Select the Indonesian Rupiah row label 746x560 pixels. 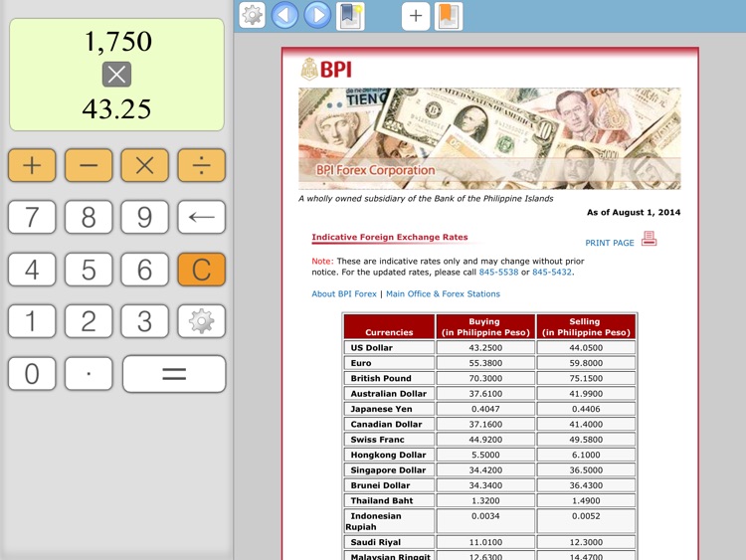[373, 521]
